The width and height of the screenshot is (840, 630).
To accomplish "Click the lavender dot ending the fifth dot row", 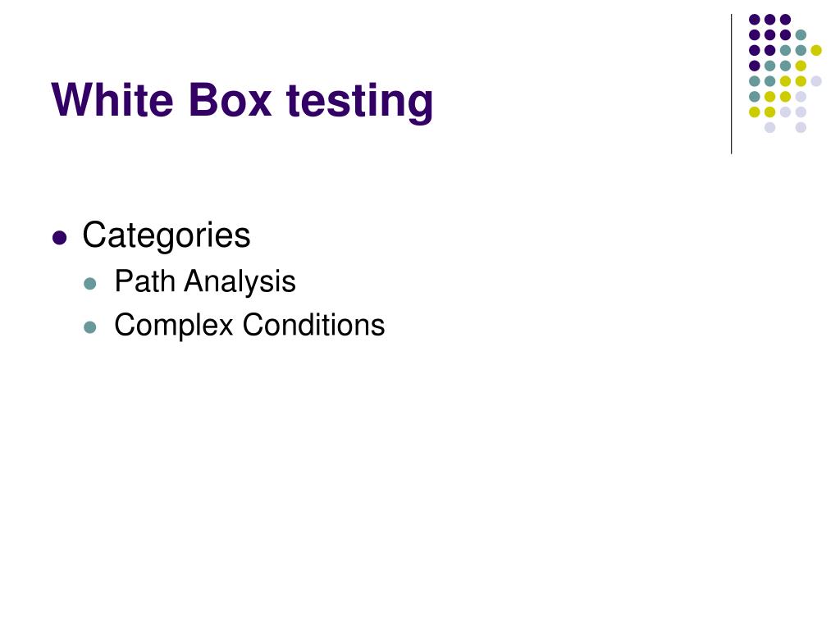I will coord(816,81).
